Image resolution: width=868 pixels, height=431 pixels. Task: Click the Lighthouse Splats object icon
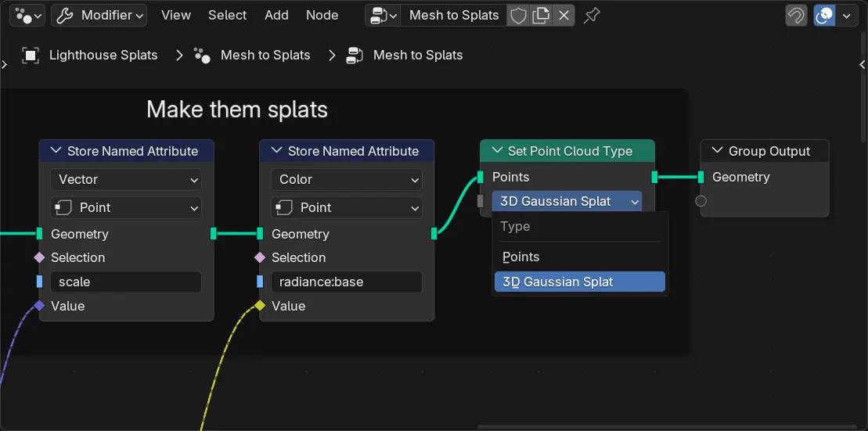(x=31, y=56)
